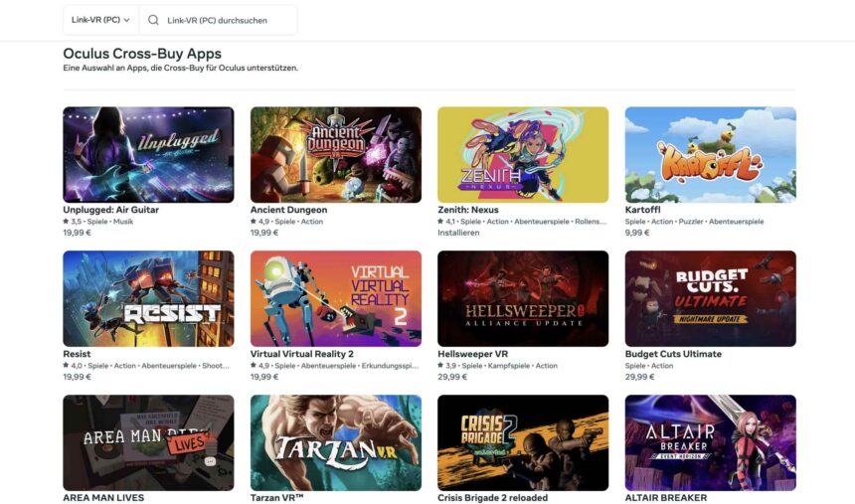Open the Tarzan VR cover image
855x504 pixels.
[x=336, y=443]
